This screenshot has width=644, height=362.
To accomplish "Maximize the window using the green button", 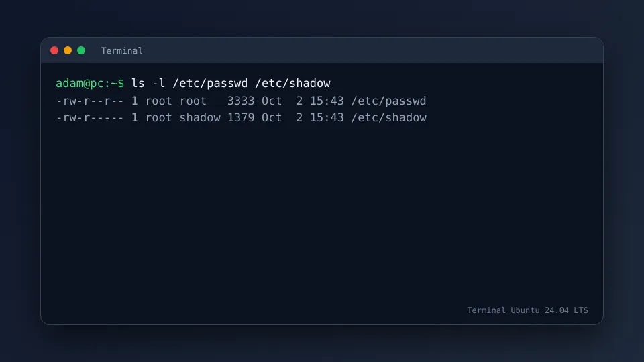I will pyautogui.click(x=81, y=50).
